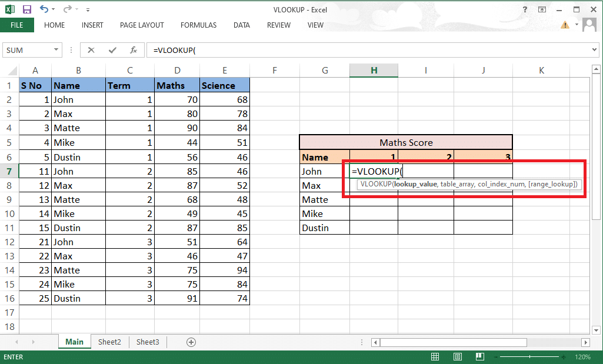
Task: Customize Quick Access Toolbar dropdown
Action: 88,9
